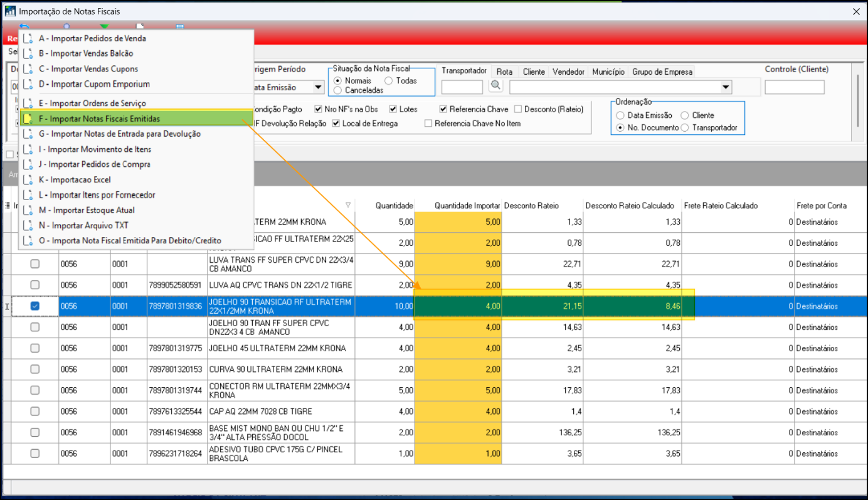Click the application icon in the title bar

click(x=10, y=11)
